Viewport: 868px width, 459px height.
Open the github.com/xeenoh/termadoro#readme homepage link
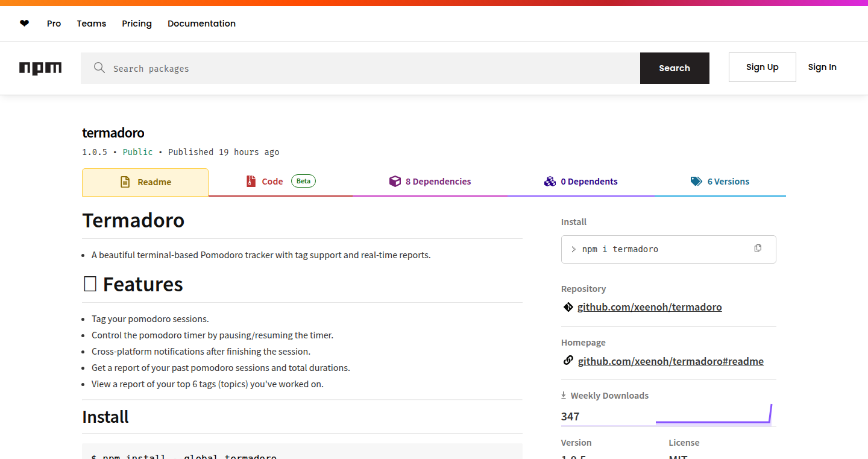pyautogui.click(x=671, y=361)
